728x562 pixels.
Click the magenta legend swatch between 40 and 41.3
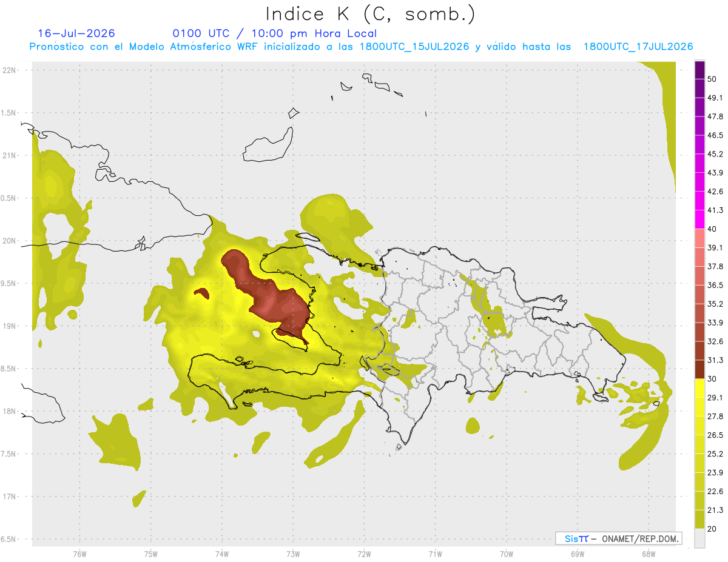coord(700,219)
